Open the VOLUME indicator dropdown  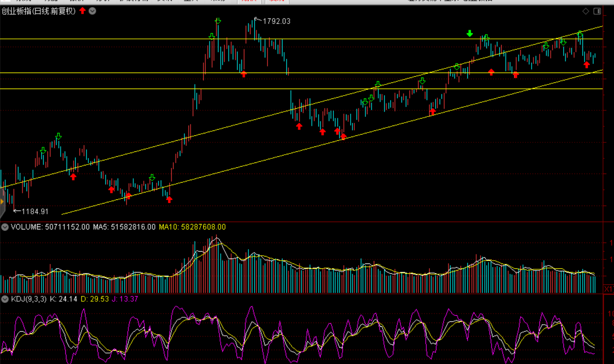pyautogui.click(x=5, y=227)
